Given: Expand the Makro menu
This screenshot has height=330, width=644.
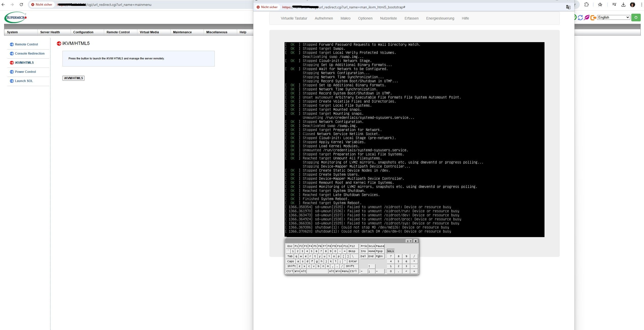Looking at the screenshot, I should 345,18.
